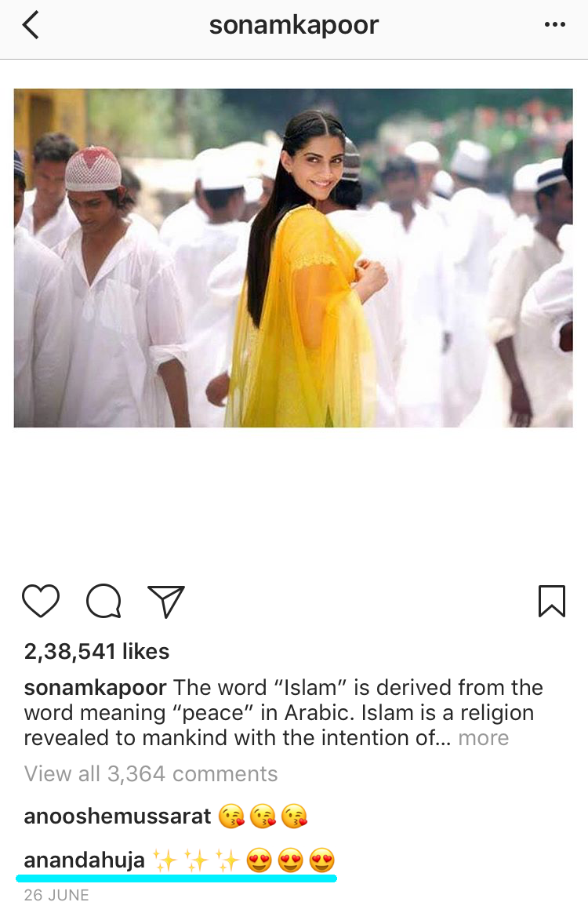
Task: Expand the caption with the "more" link
Action: pos(484,738)
